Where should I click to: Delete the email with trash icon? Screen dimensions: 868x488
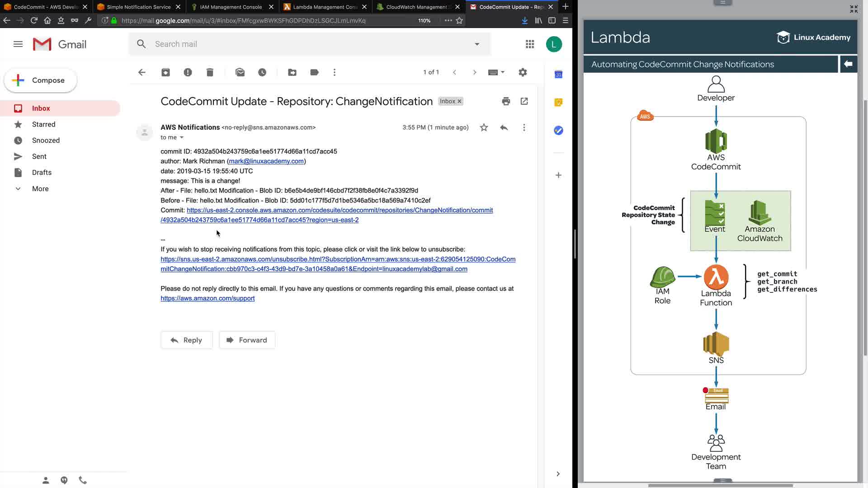(210, 72)
